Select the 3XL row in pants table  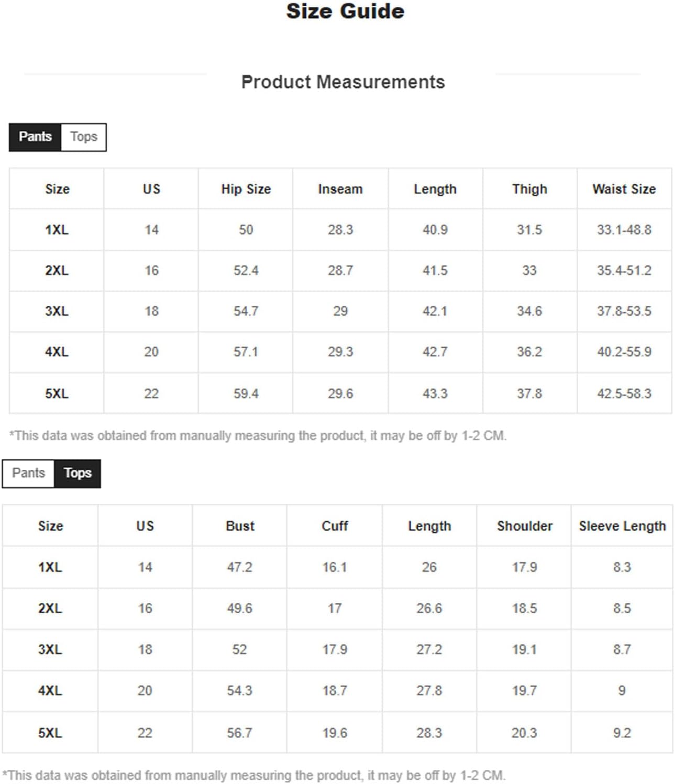click(x=340, y=312)
